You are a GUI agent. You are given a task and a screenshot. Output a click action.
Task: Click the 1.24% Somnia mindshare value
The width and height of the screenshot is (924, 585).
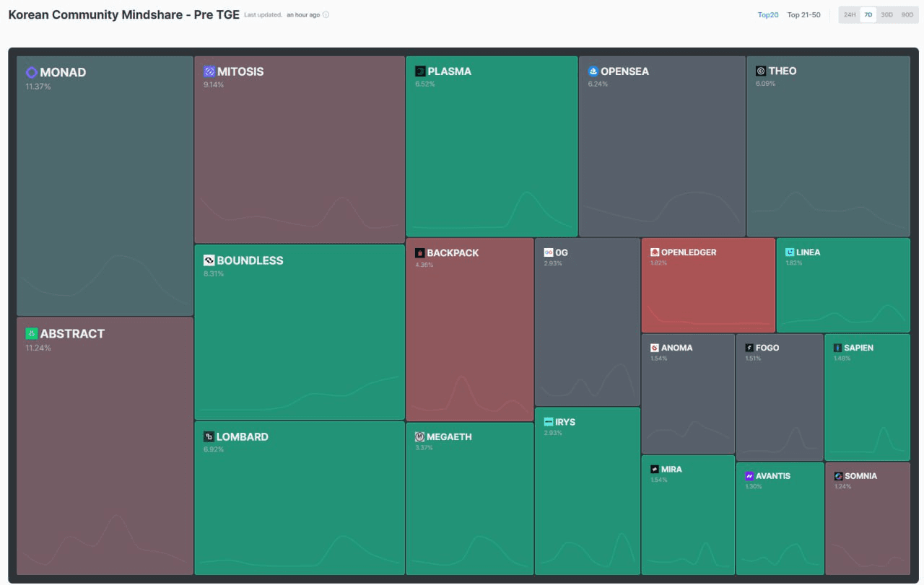(842, 487)
